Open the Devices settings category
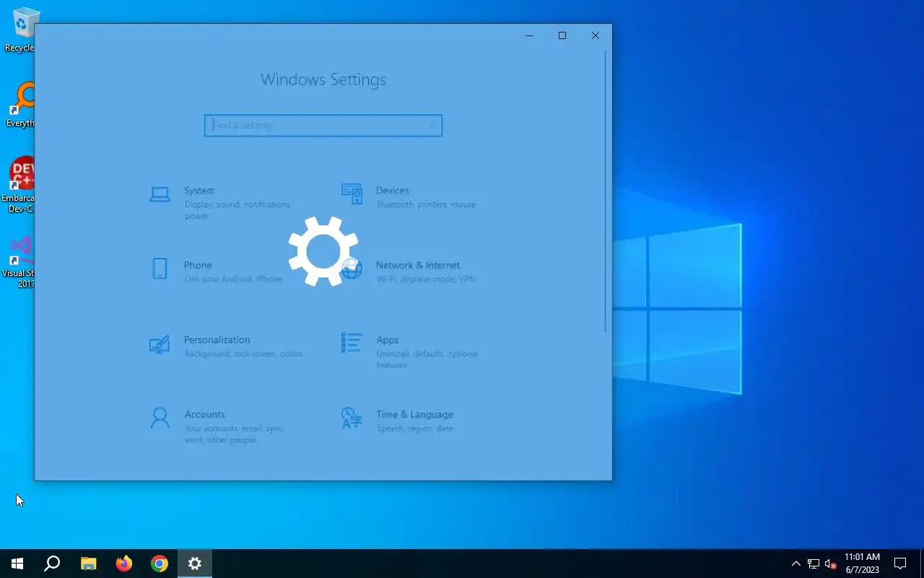The width and height of the screenshot is (924, 578). pyautogui.click(x=419, y=197)
